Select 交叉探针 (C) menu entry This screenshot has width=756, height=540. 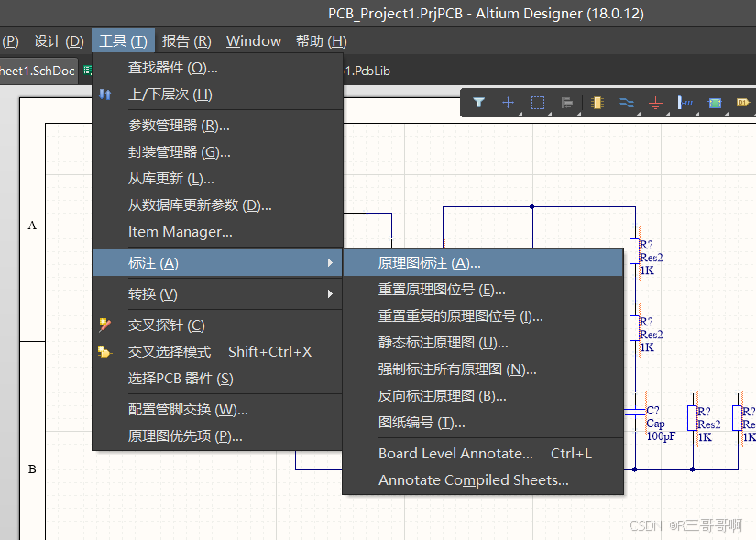click(x=217, y=325)
